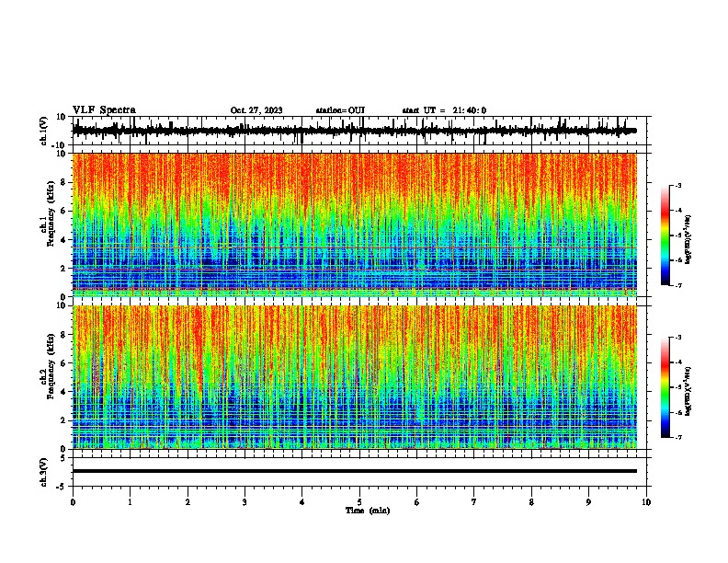Click the "ch.1(V)" axis label
The width and height of the screenshot is (728, 563).
(44, 131)
